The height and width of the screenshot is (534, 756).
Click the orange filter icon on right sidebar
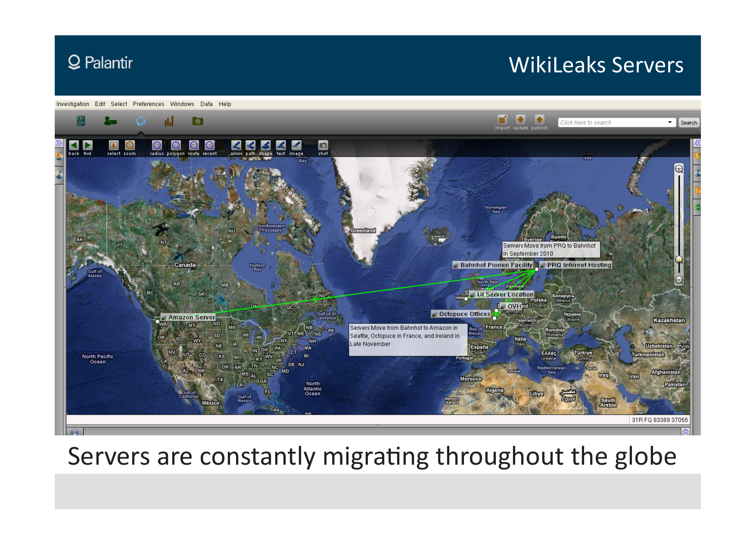click(x=697, y=156)
